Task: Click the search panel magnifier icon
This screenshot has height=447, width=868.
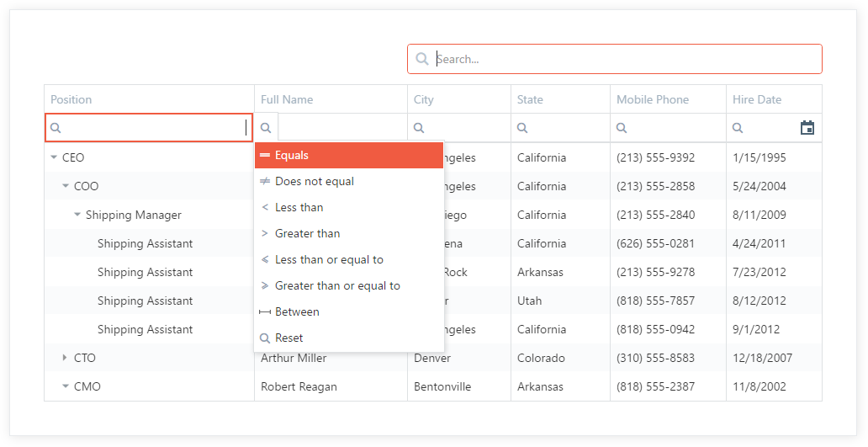Action: point(422,59)
